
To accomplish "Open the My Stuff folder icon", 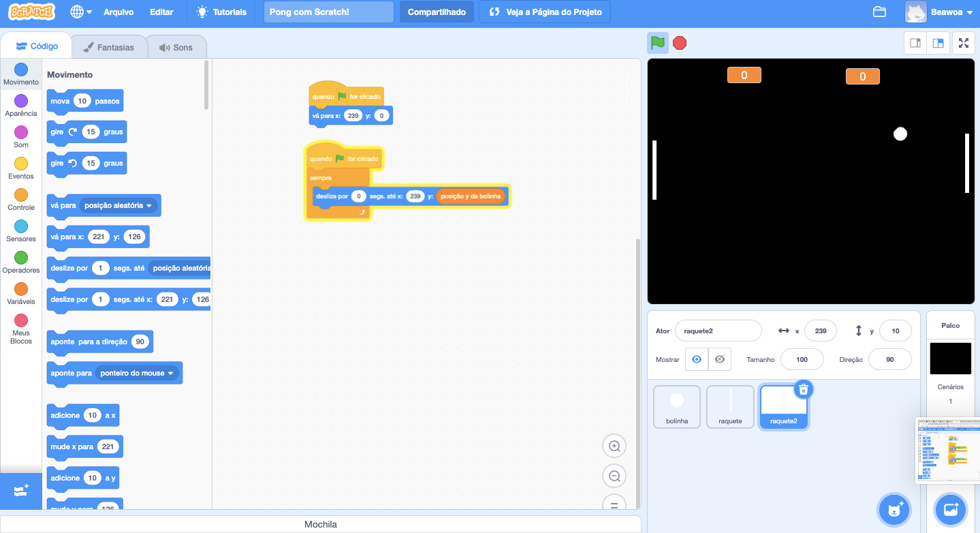I will tap(879, 12).
